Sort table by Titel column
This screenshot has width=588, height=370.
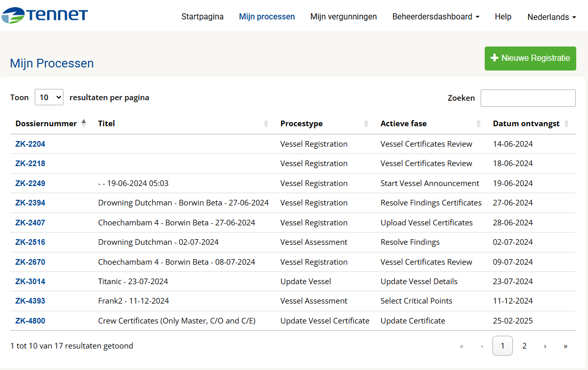click(x=106, y=124)
